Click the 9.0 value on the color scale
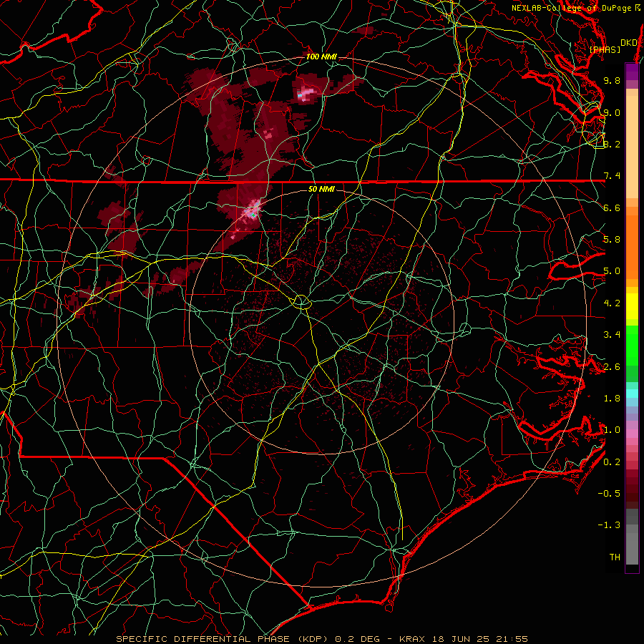 612,112
